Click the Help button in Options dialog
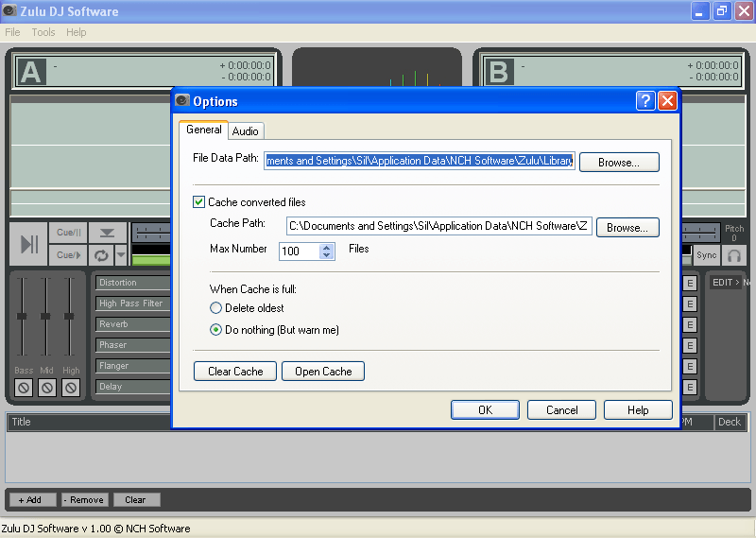Screen dimensions: 756x538 pos(638,410)
